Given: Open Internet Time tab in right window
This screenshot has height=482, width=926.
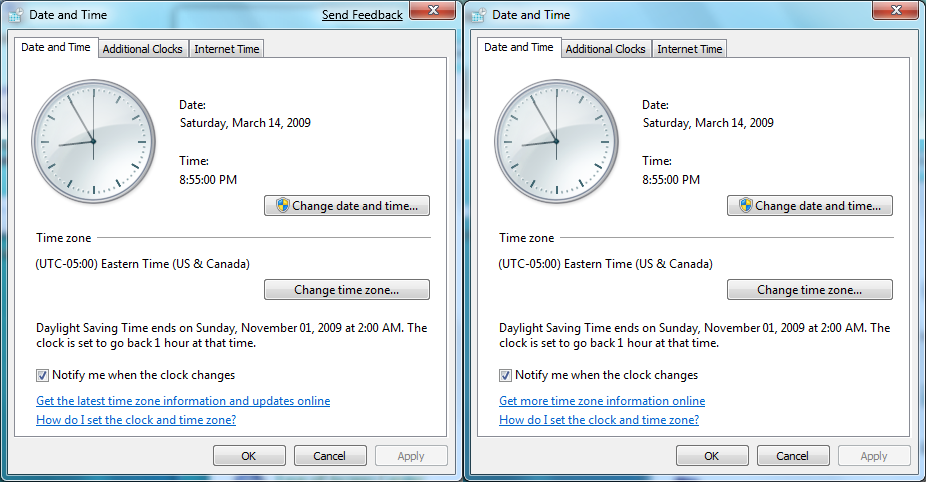Looking at the screenshot, I should [690, 49].
